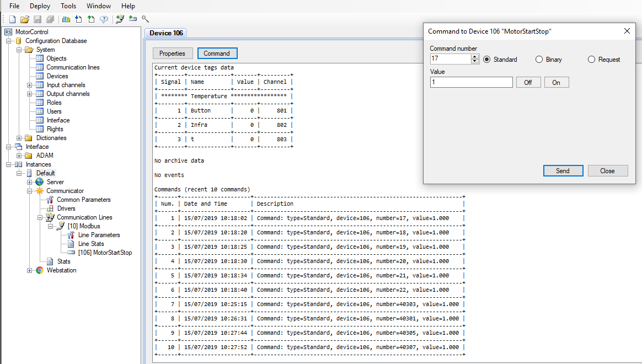Click the MotorControl project RS icon
Screen dimensions: 642x364
click(x=8, y=32)
